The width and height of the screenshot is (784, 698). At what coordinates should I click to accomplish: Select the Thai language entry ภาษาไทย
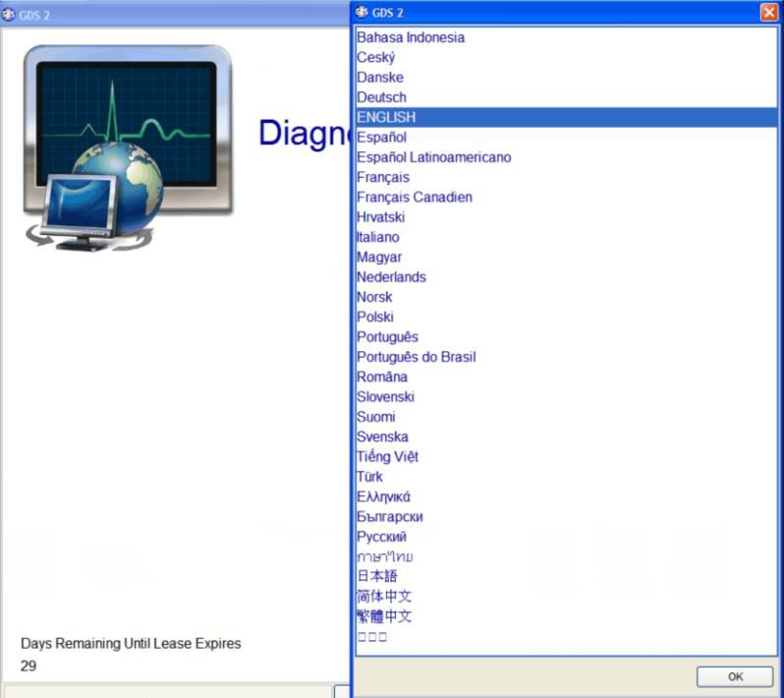[566, 556]
